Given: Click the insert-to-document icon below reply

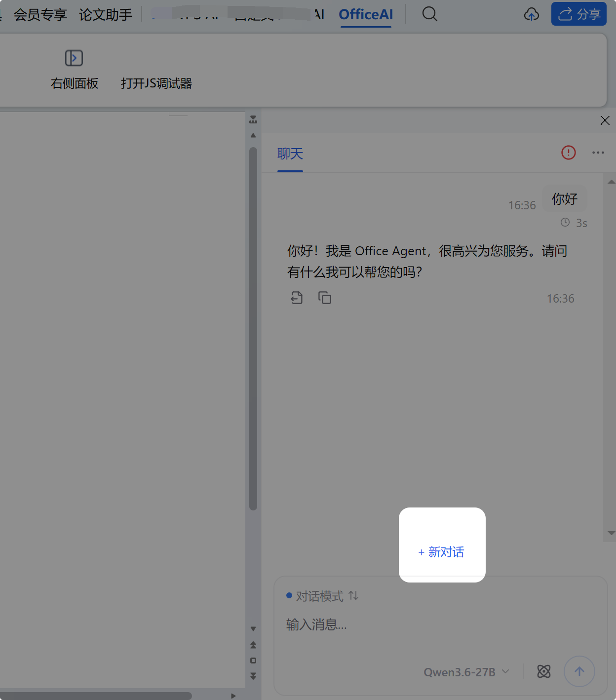Looking at the screenshot, I should pos(297,298).
